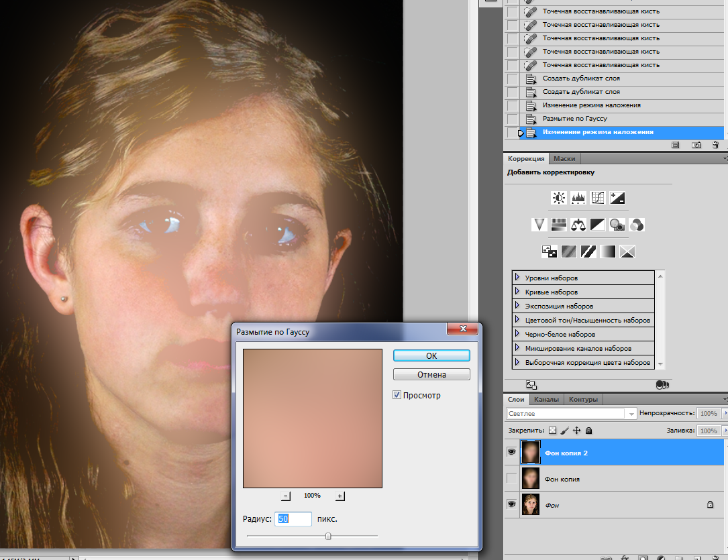Add a Channel Mixer adjustment (three circles)

[637, 225]
